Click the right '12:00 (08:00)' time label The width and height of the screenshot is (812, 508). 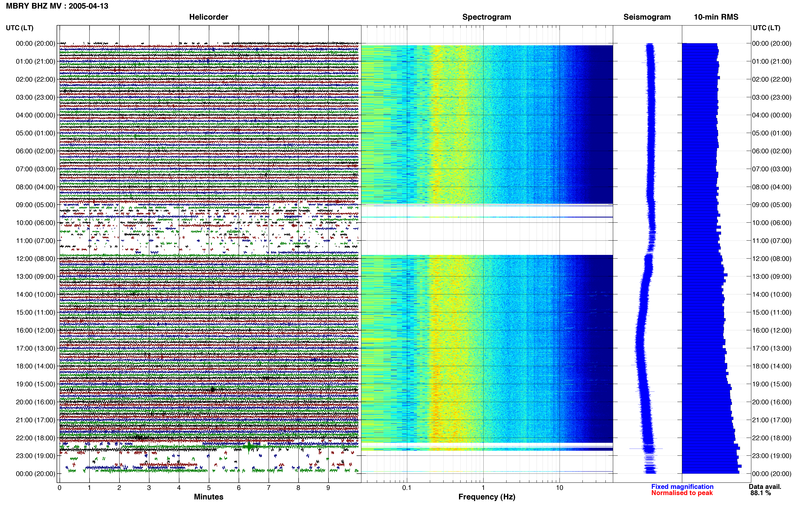click(772, 259)
